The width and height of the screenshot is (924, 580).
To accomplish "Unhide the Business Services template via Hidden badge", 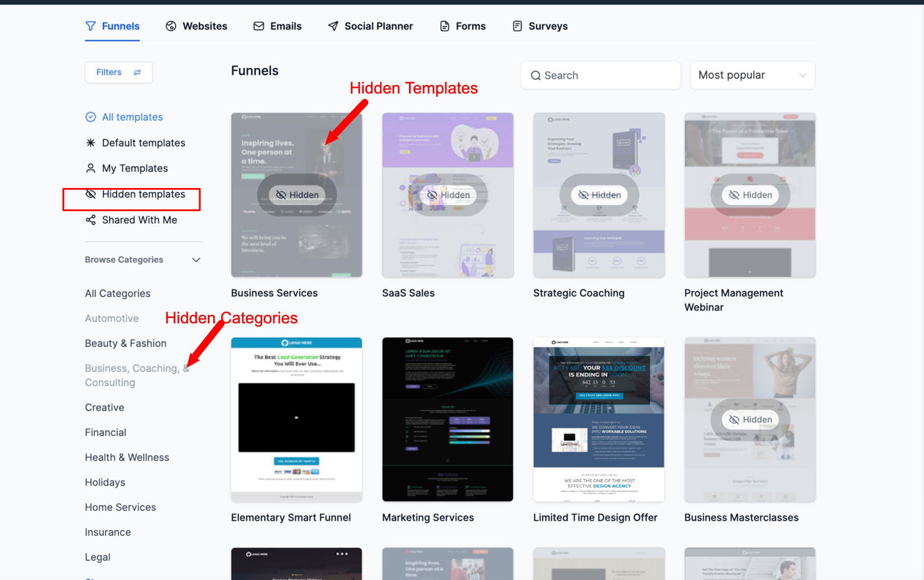I will 297,195.
